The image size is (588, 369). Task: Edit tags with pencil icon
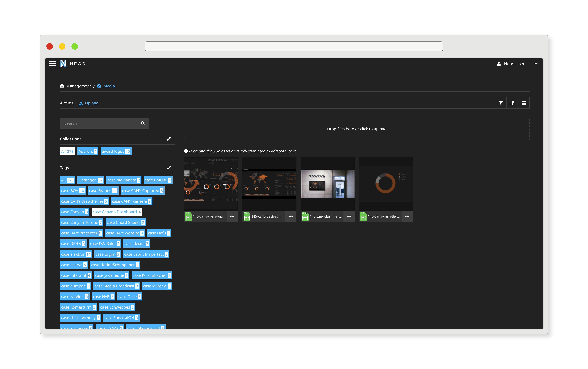[169, 168]
